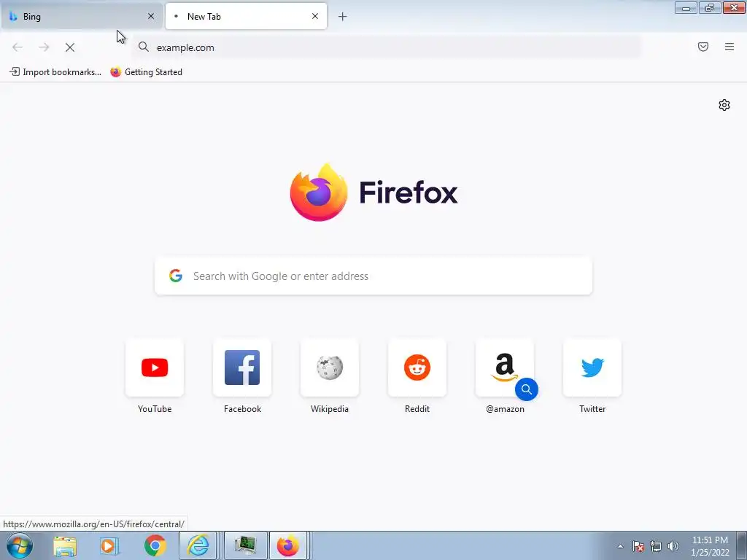The width and height of the screenshot is (747, 560).
Task: Select the New Tab tab
Action: click(246, 16)
